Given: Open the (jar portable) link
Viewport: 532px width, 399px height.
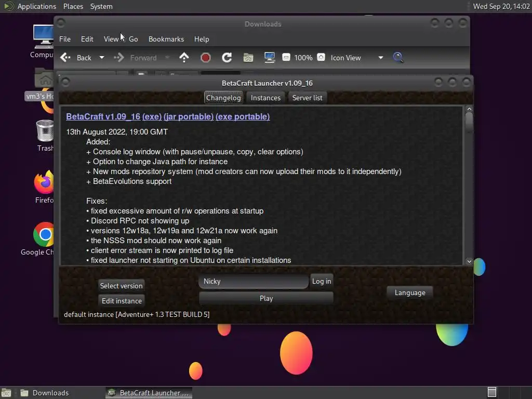Looking at the screenshot, I should coord(189,116).
